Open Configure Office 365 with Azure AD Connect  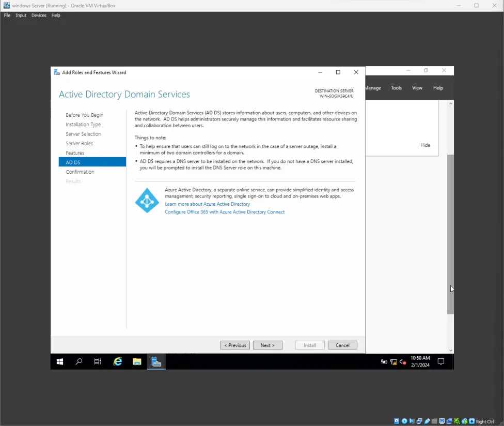tap(225, 212)
